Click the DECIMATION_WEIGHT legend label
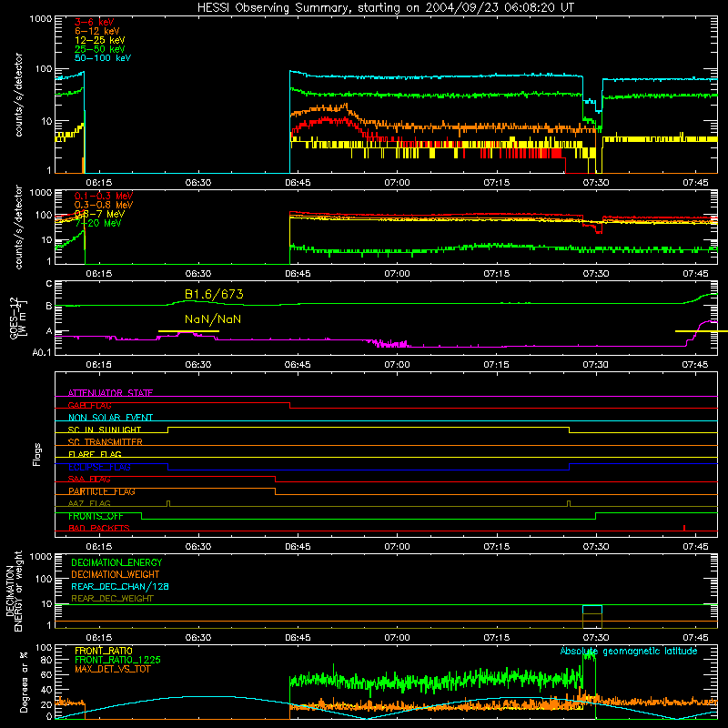Image resolution: width=728 pixels, height=728 pixels. pyautogui.click(x=116, y=574)
